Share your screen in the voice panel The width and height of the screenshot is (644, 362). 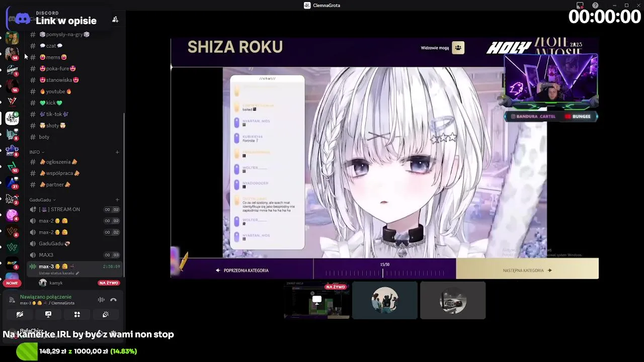(x=48, y=314)
